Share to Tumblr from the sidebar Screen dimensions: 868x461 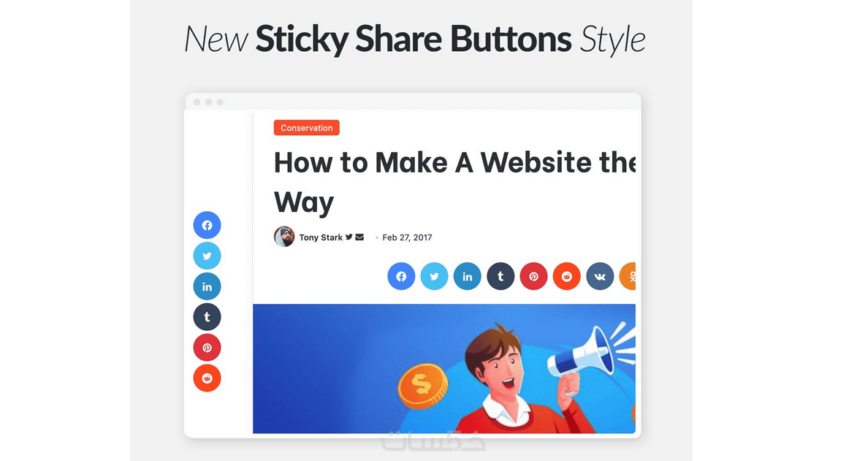point(207,317)
